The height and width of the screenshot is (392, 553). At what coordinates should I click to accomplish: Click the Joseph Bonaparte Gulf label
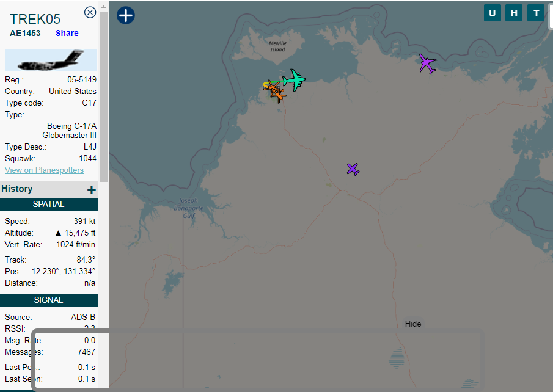coord(189,208)
